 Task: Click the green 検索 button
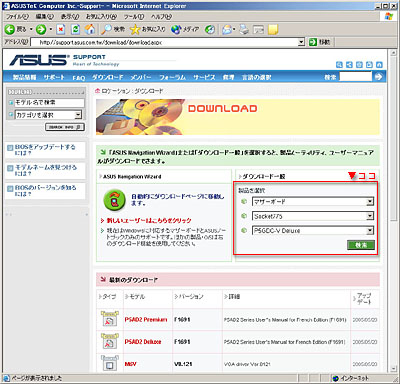pos(361,245)
